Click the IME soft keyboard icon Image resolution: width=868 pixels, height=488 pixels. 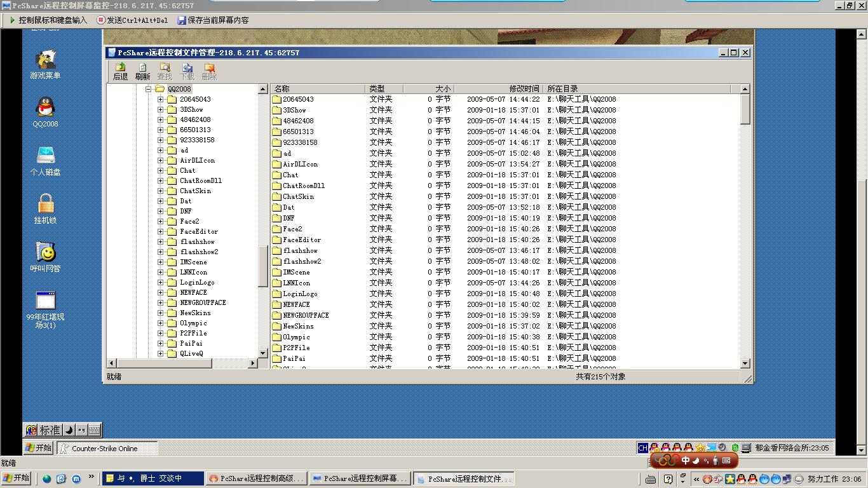pyautogui.click(x=94, y=430)
